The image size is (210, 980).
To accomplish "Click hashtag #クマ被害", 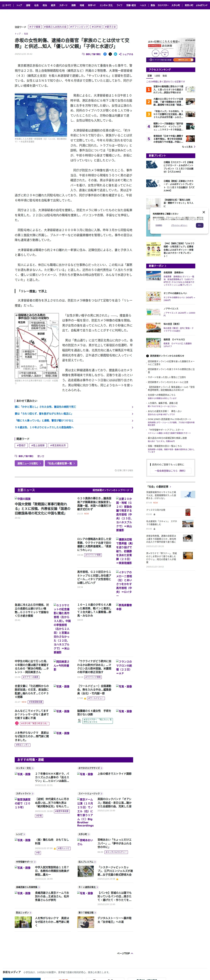I will pyautogui.click(x=35, y=27).
